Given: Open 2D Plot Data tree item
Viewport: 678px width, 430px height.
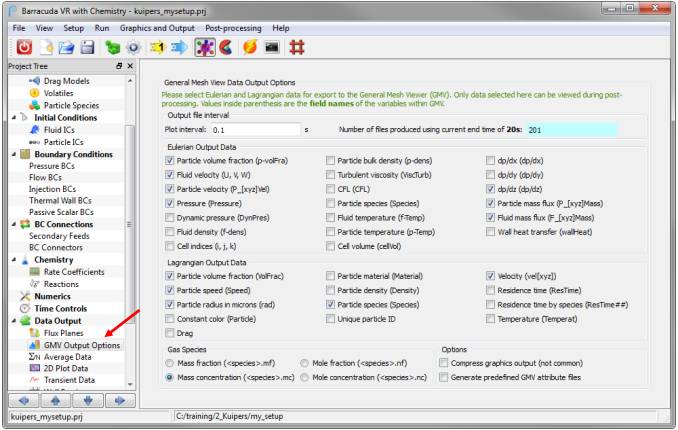Looking at the screenshot, I should tap(66, 368).
